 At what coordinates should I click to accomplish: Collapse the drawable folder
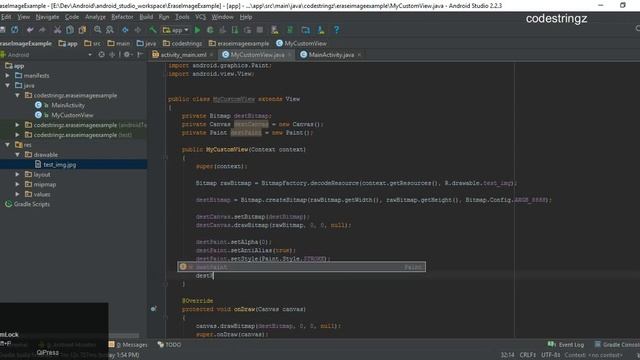[x=18, y=155]
